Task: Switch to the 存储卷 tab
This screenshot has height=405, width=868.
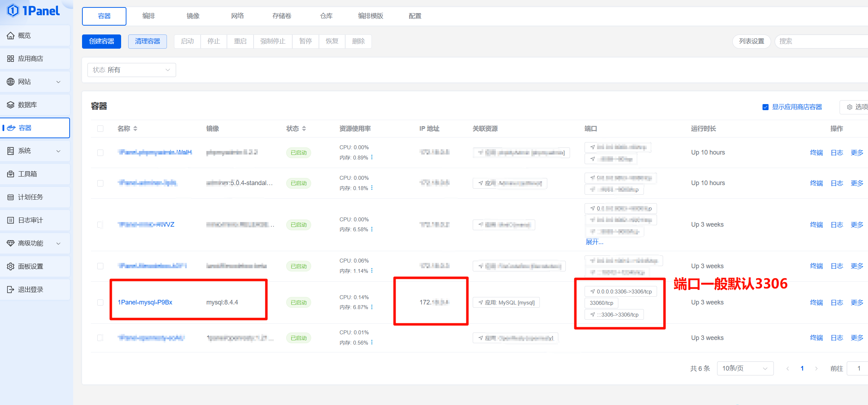Action: (x=282, y=16)
